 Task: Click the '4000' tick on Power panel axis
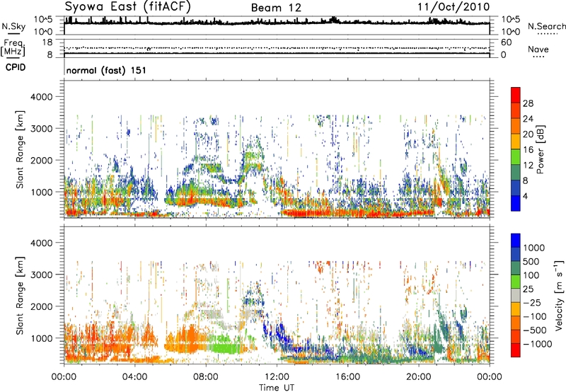click(x=41, y=97)
